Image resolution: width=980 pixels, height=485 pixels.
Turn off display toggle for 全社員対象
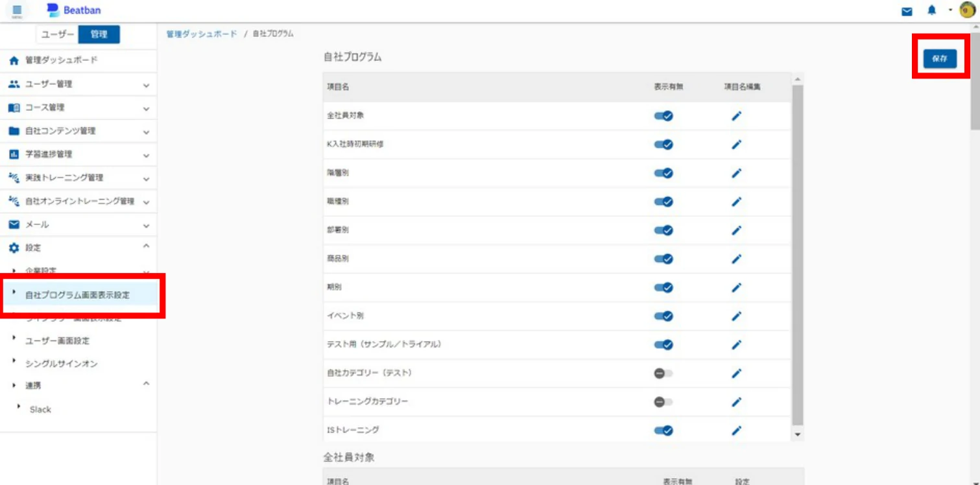663,116
